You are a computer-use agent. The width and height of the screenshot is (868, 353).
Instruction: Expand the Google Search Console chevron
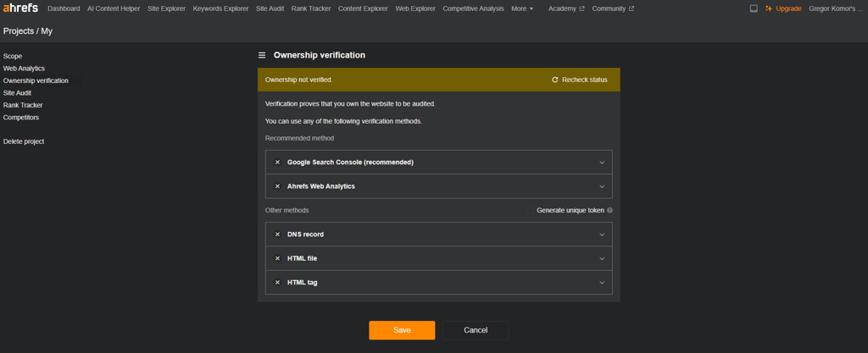tap(602, 163)
